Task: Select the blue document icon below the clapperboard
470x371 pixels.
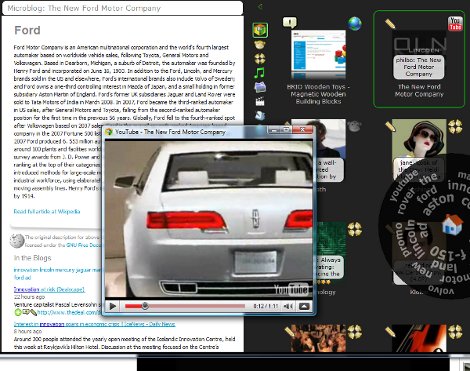Action: click(x=260, y=115)
